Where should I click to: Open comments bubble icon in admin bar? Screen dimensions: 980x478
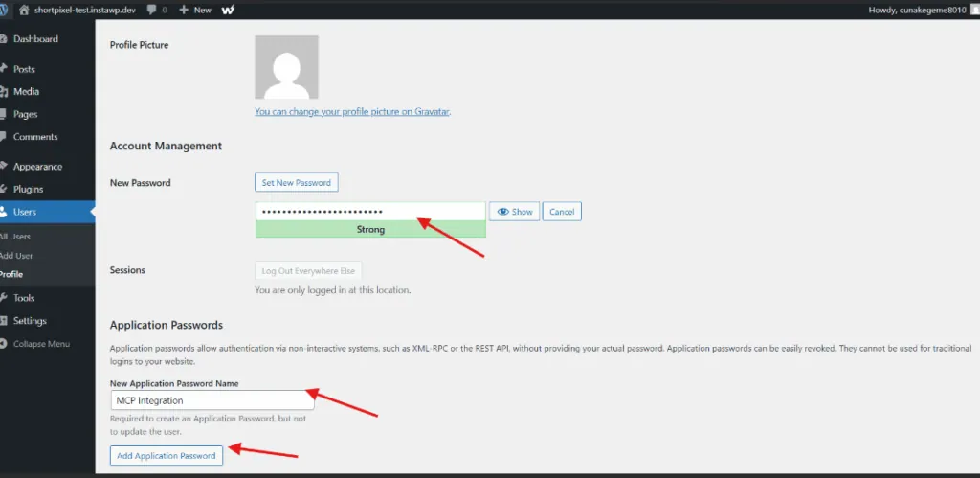[152, 10]
